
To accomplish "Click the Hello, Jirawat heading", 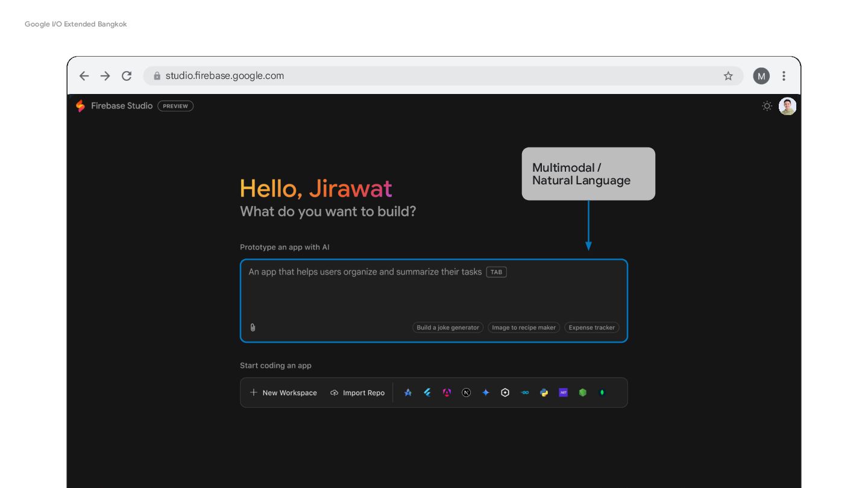I will coord(316,189).
